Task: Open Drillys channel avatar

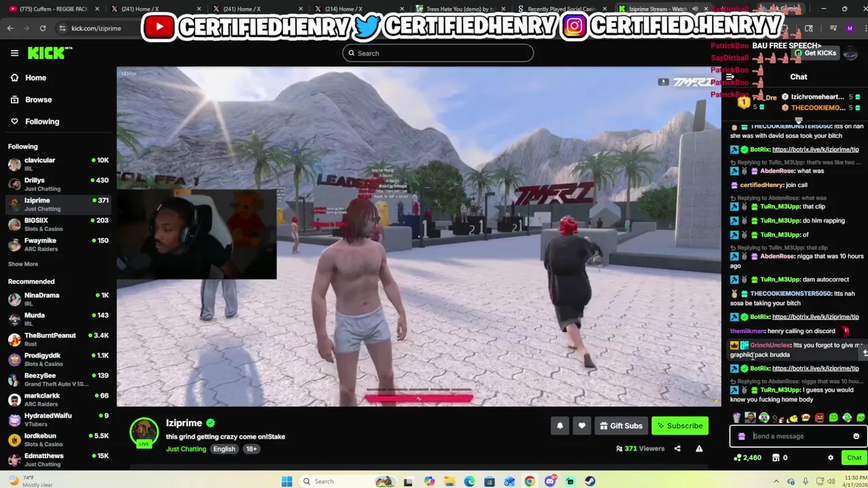Action: [x=14, y=184]
